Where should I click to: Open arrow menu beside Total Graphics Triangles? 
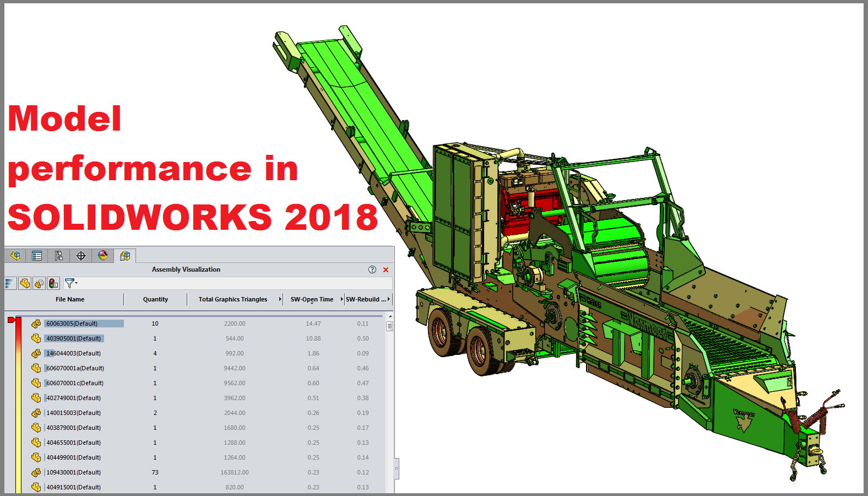pyautogui.click(x=280, y=299)
